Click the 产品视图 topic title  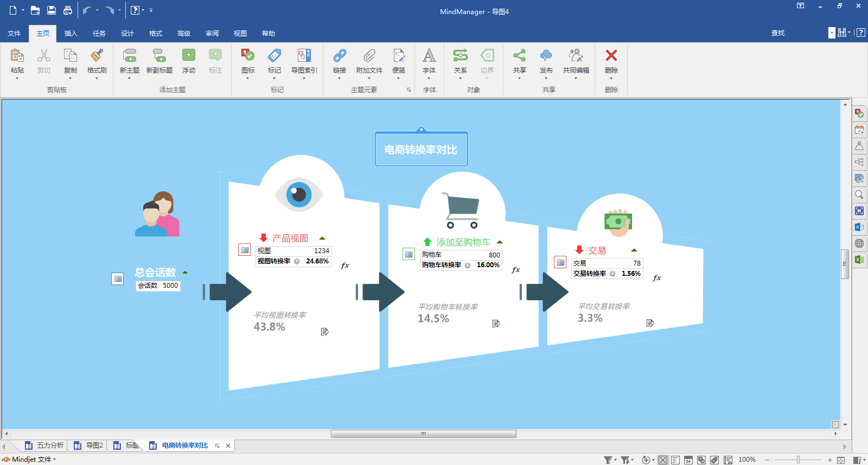[x=290, y=238]
